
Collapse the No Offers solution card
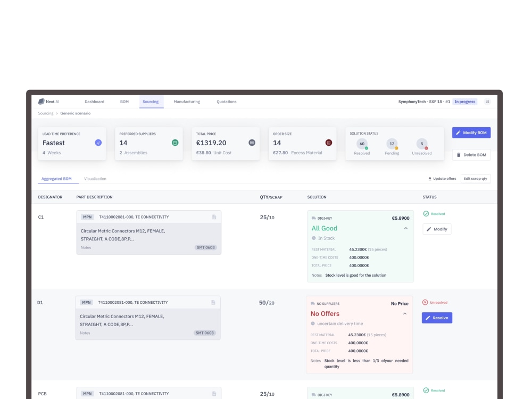click(405, 314)
